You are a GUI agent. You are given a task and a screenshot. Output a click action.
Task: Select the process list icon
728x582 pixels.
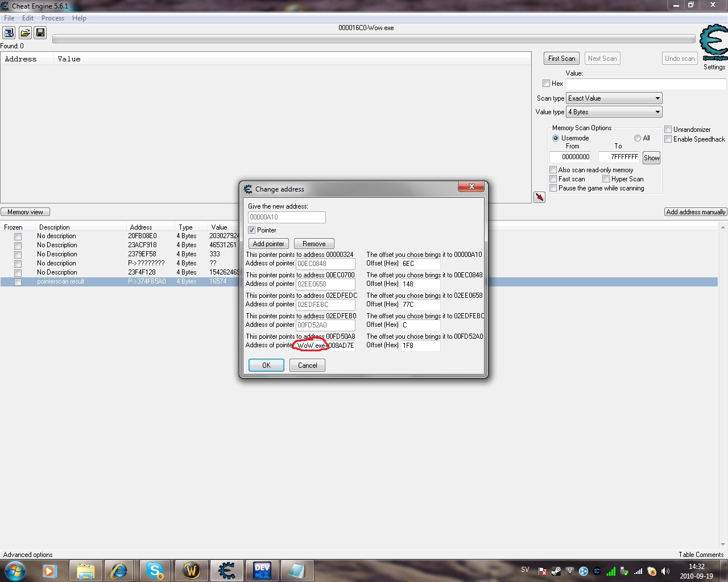(8, 32)
